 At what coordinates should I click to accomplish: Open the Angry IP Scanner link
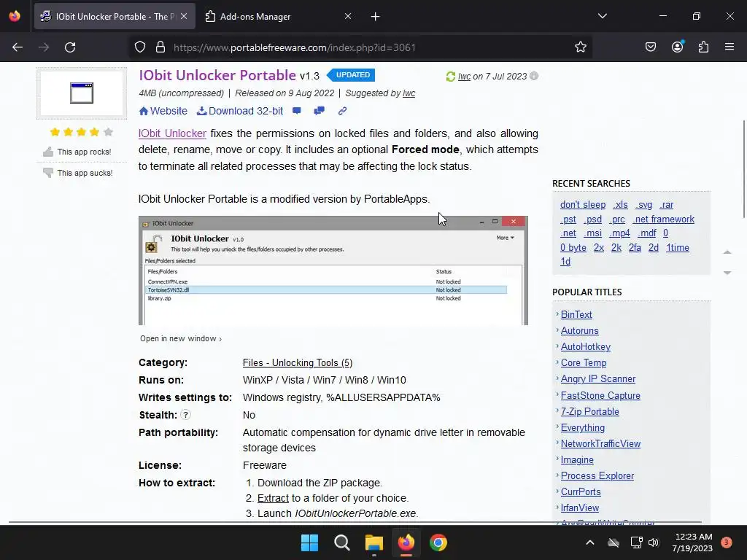click(x=598, y=379)
